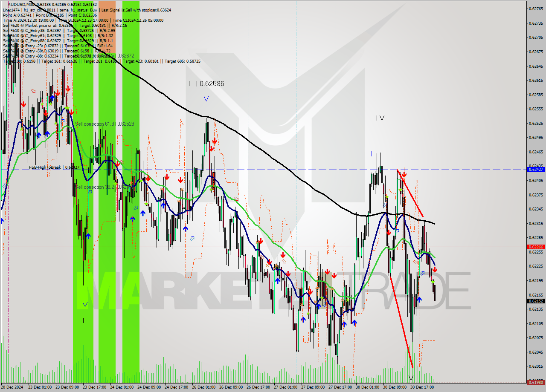The image size is (546, 392).
Task: Click the red 0.62266 price tag
Action: pos(536,247)
